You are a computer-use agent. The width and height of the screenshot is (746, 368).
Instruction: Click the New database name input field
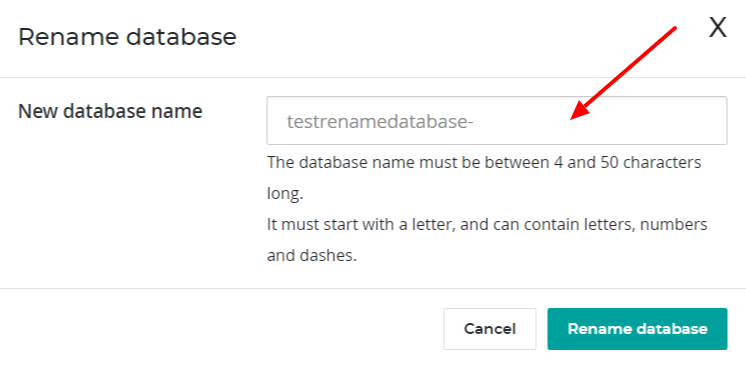pyautogui.click(x=497, y=120)
